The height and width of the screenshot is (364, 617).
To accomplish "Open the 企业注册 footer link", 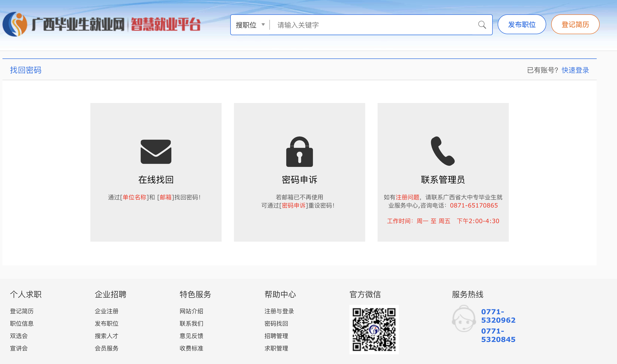I will coord(106,311).
